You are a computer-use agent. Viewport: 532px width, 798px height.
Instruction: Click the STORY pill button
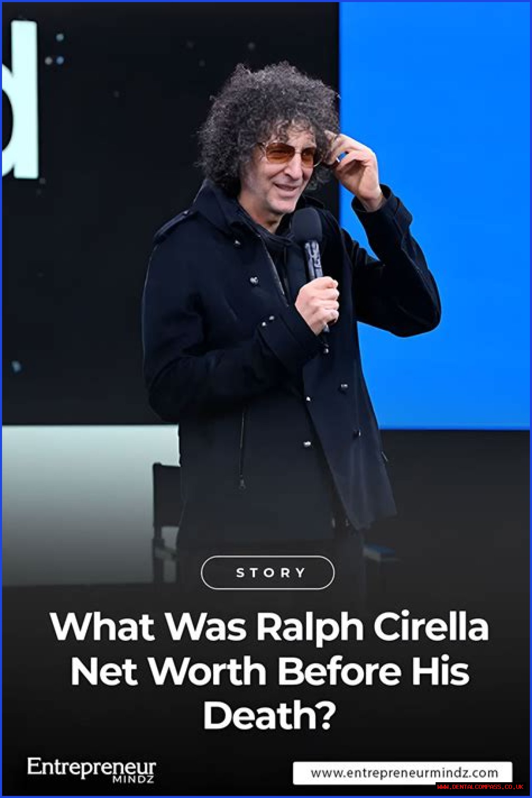pos(268,572)
